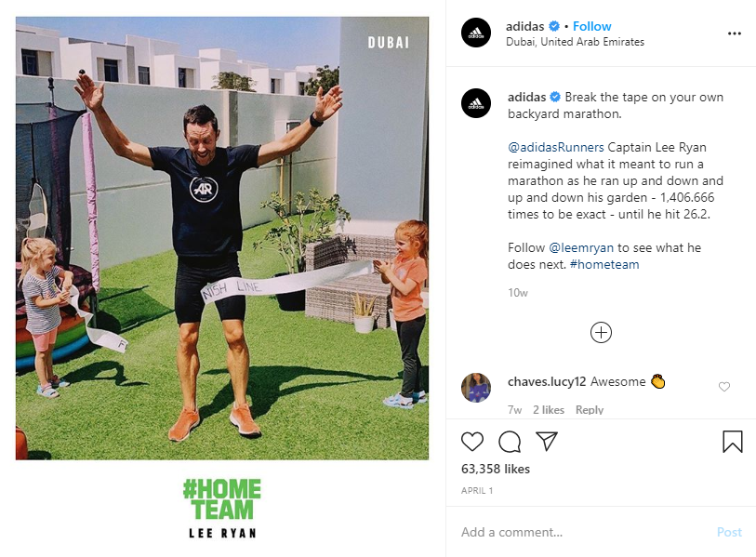Like the post with the heart icon
This screenshot has width=756, height=557.
472,442
